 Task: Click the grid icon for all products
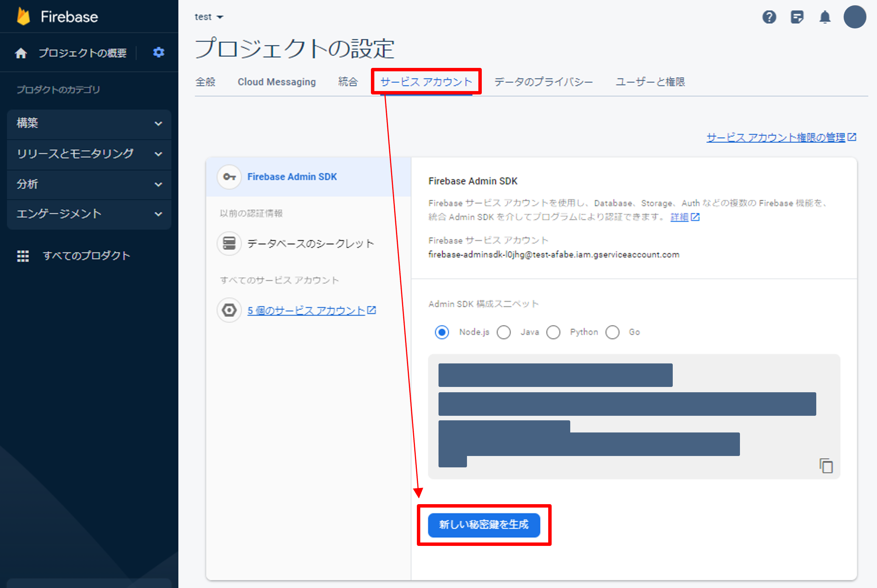coord(23,256)
